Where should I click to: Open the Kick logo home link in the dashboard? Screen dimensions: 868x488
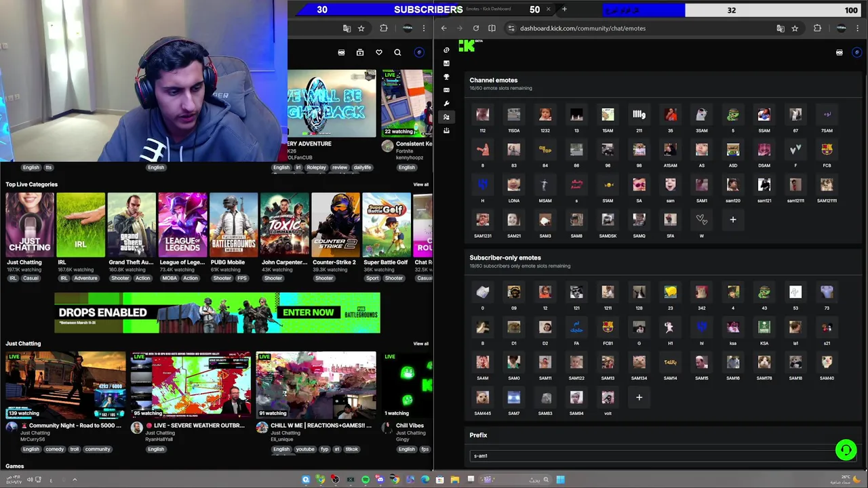pyautogui.click(x=467, y=45)
